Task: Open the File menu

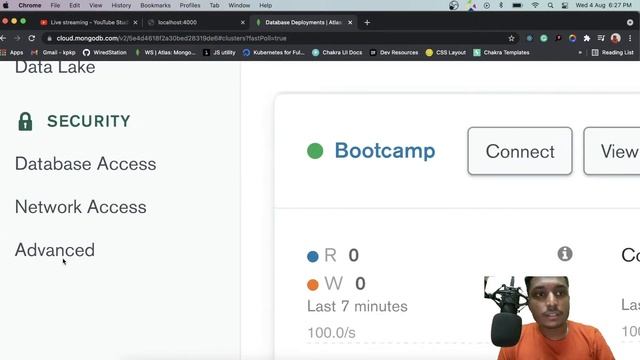Action: 55,5
